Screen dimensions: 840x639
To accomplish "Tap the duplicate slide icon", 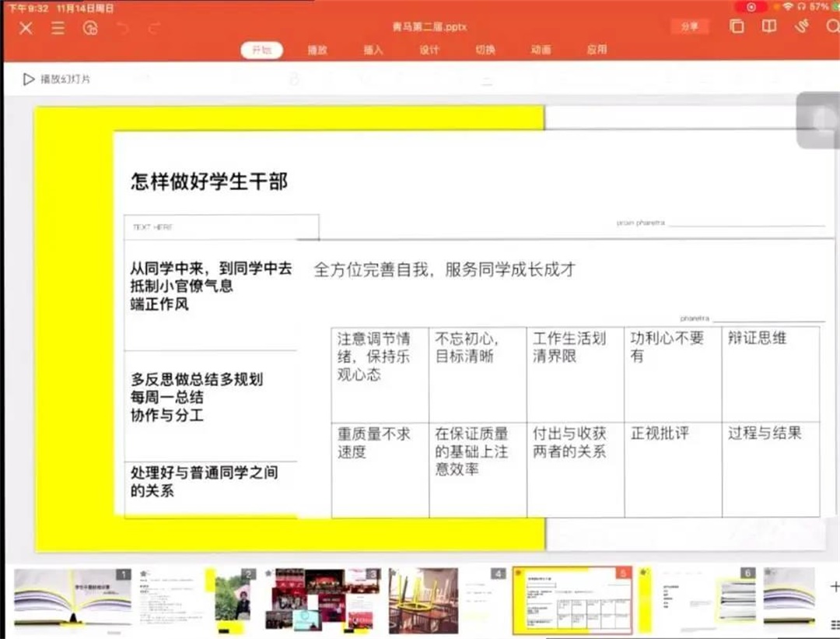I will point(737,26).
